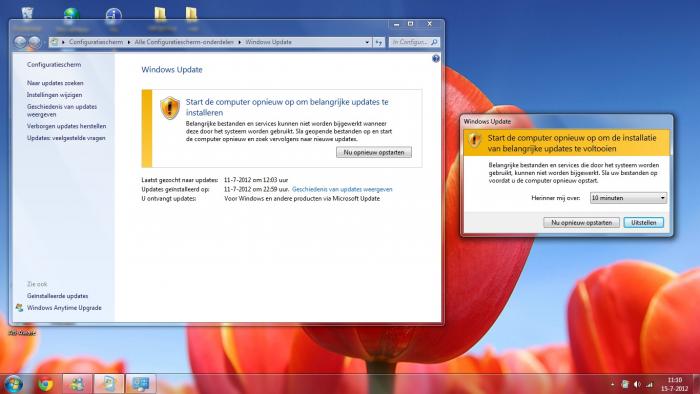Open the Recycle Bin desktop icon

point(27,15)
